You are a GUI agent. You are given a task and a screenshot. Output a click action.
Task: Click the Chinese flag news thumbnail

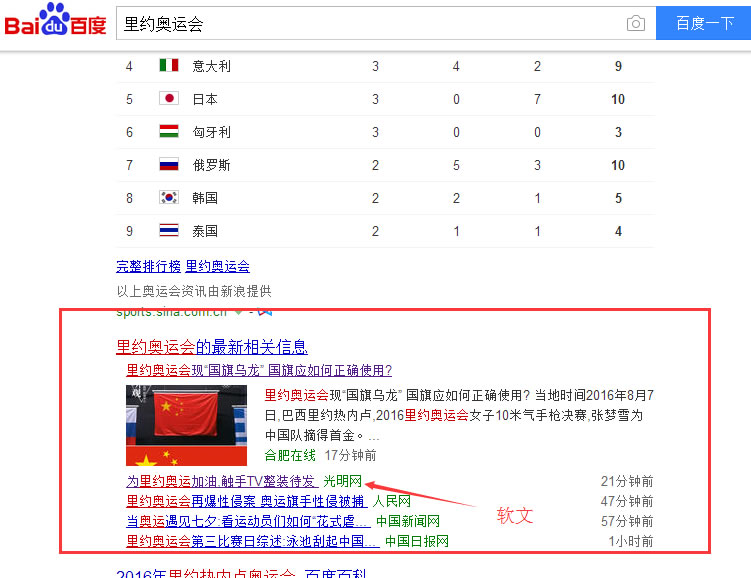pos(186,425)
